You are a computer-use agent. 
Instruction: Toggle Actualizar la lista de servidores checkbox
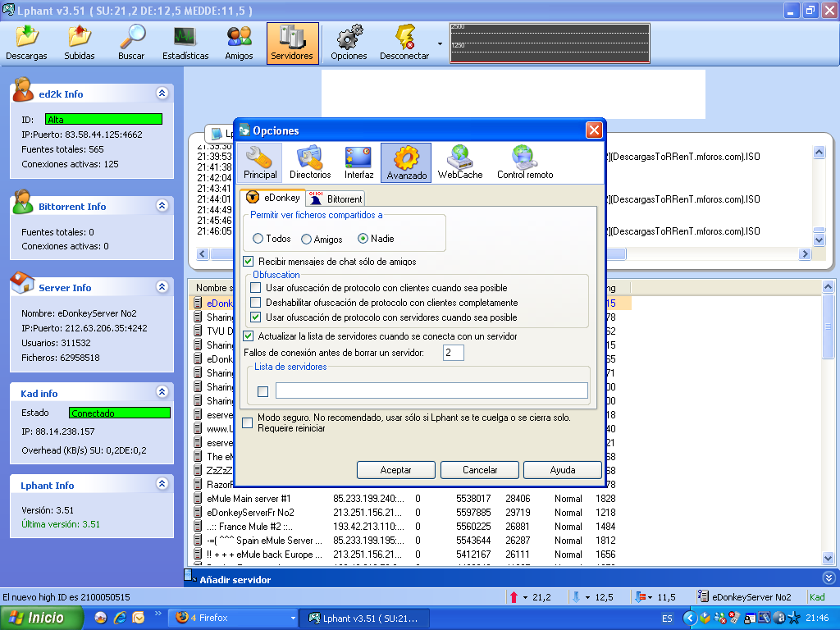248,336
